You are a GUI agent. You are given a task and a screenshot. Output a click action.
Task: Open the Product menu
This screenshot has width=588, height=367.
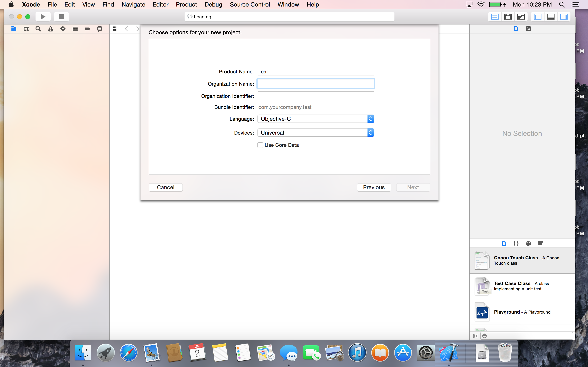point(186,4)
